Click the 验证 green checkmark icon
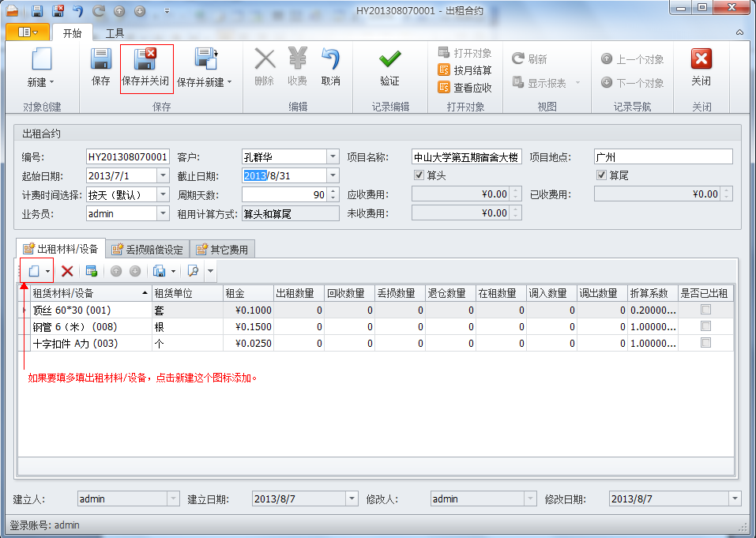 point(389,59)
